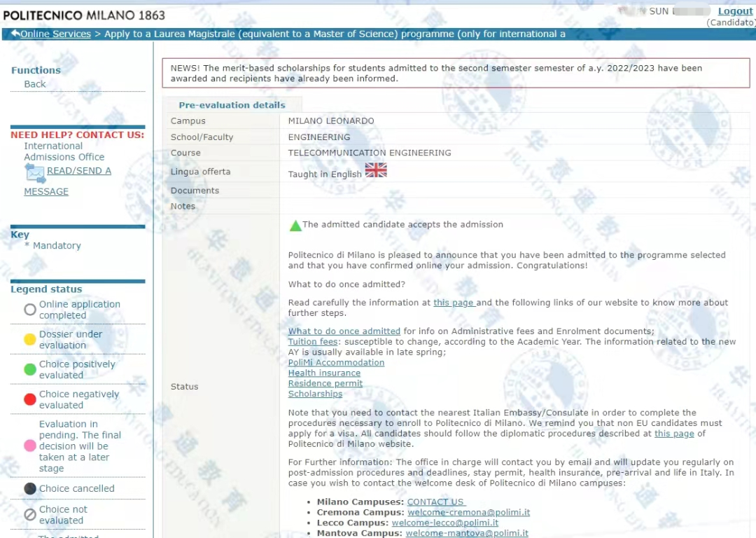Click the MESSAGE link in the help panel
This screenshot has height=538, width=756.
point(46,191)
